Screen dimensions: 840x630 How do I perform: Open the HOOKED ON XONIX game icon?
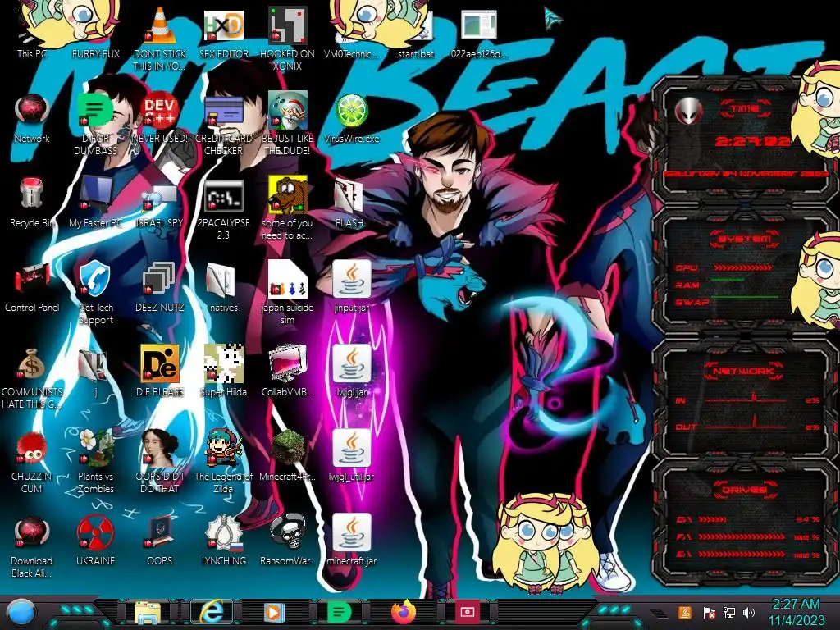(x=287, y=39)
